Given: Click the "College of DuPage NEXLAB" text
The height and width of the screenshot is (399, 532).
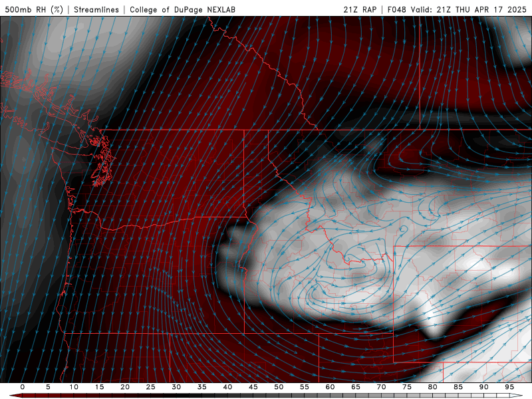Looking at the screenshot, I should pyautogui.click(x=182, y=9).
